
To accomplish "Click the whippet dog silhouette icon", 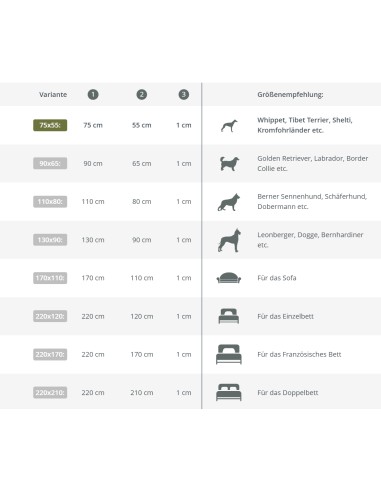I will pyautogui.click(x=229, y=126).
